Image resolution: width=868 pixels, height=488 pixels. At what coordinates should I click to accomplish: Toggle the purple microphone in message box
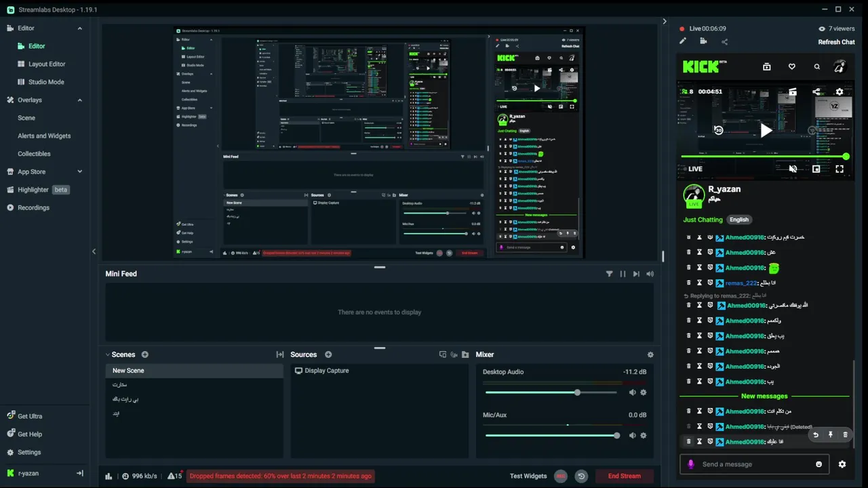coord(691,464)
